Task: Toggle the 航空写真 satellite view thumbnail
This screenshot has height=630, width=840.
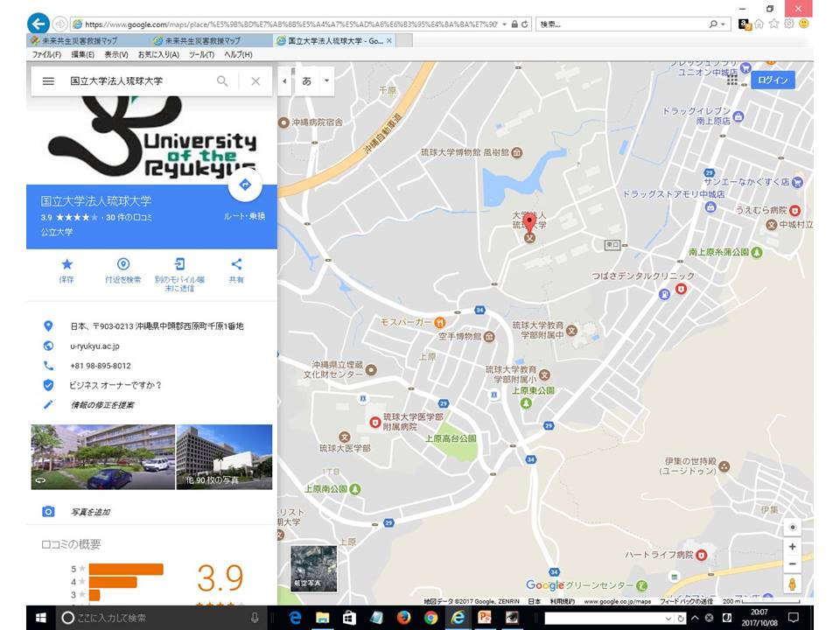Action: [314, 569]
